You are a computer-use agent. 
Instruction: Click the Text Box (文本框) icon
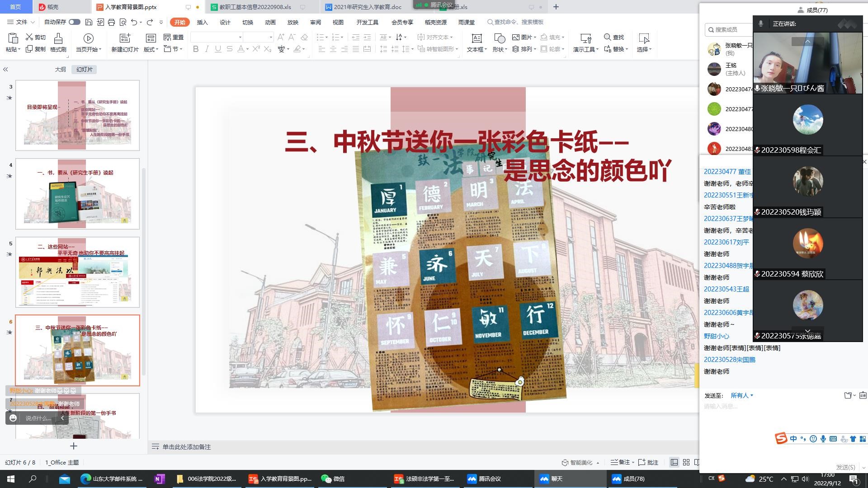pos(476,39)
